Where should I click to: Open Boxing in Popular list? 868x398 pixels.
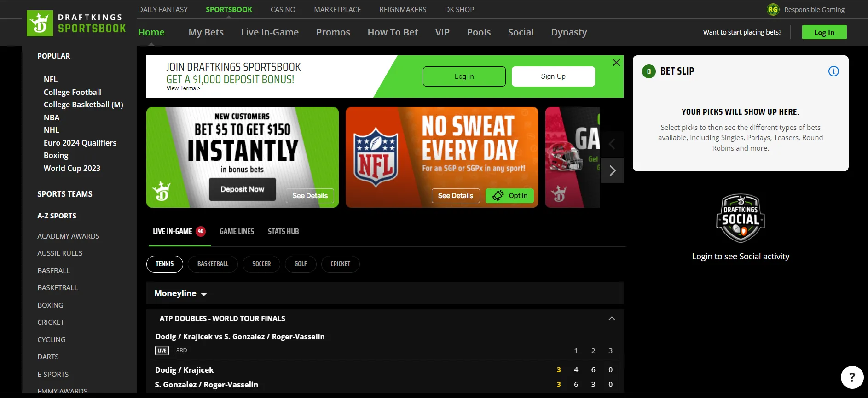56,155
